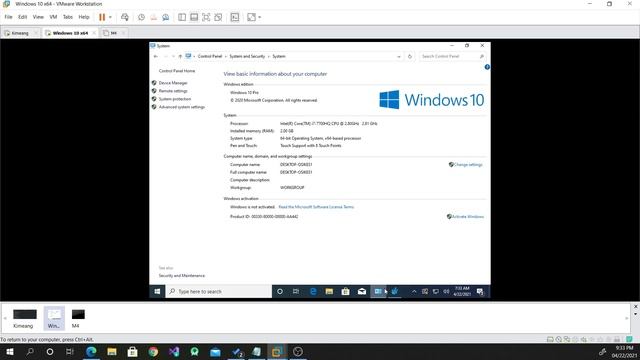Click the up arrow in System window

tap(180, 56)
